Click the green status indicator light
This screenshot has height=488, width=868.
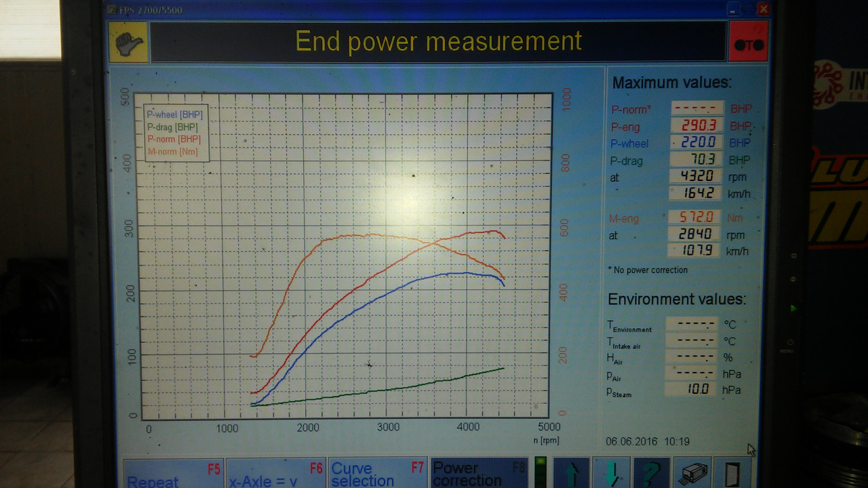(x=540, y=472)
